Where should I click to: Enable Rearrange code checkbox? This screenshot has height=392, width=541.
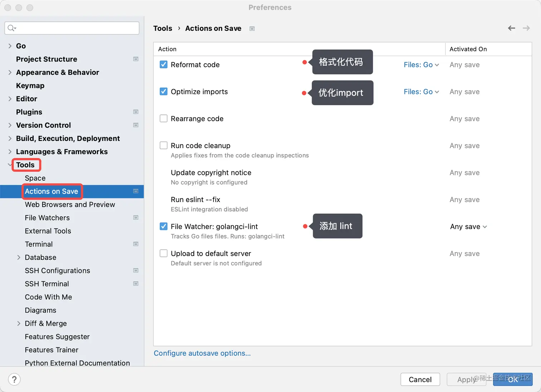164,118
